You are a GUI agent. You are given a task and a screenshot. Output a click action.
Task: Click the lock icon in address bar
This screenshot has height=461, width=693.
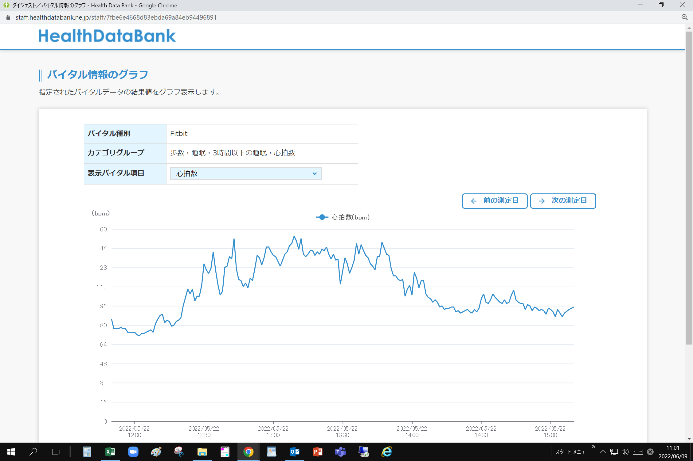point(8,17)
